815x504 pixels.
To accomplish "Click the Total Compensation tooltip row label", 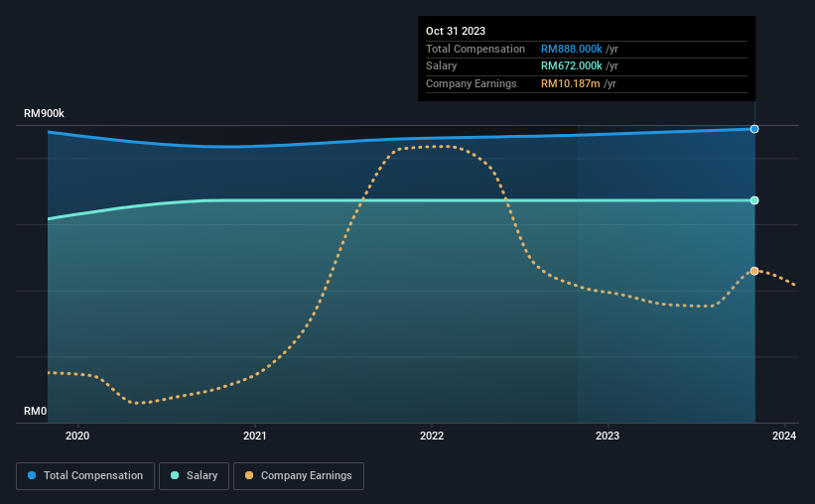I will tap(475, 49).
